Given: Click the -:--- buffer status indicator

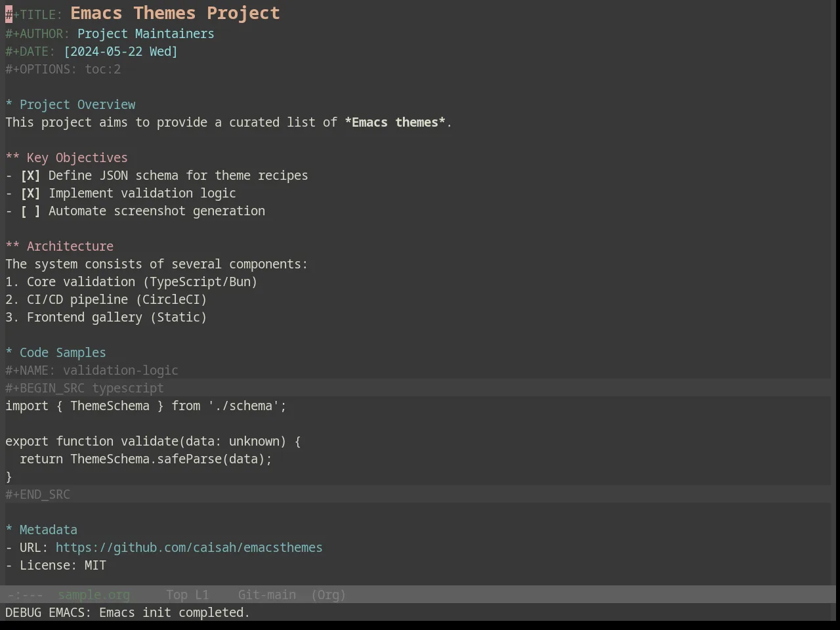Looking at the screenshot, I should [26, 595].
